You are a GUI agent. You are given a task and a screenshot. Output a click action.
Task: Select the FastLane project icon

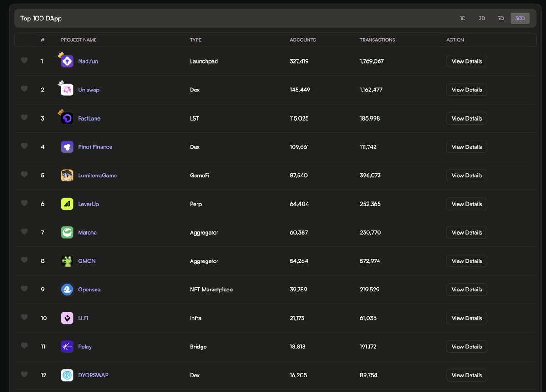(x=66, y=118)
